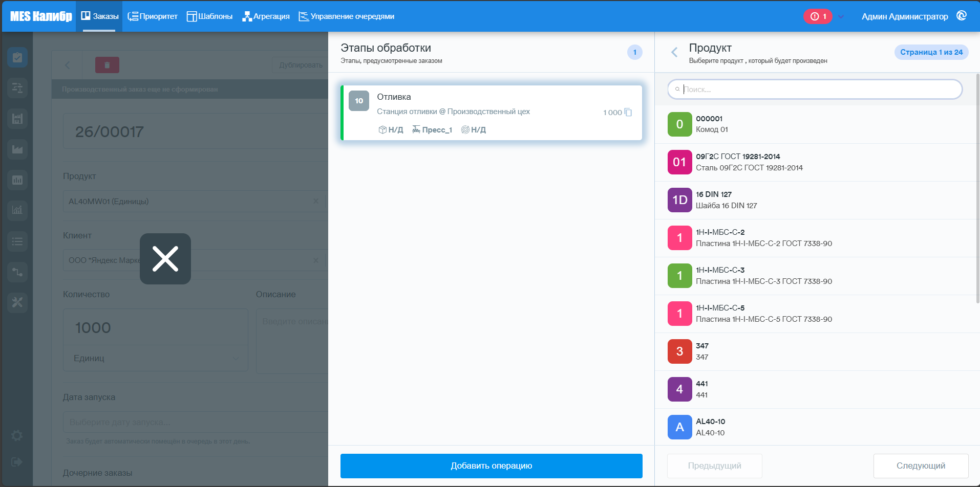Screen dimensions: 980x487
Task: Click the Дублировать button
Action: 301,65
